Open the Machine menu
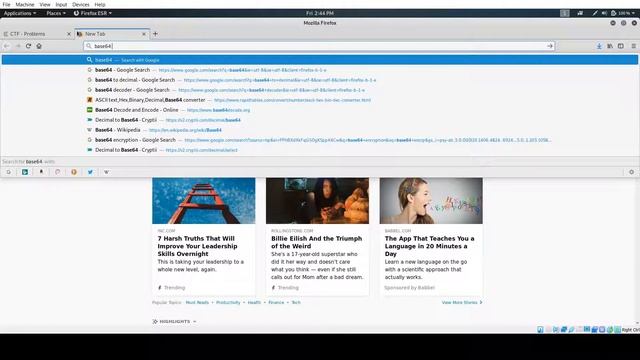The height and width of the screenshot is (360, 640). [x=25, y=4]
